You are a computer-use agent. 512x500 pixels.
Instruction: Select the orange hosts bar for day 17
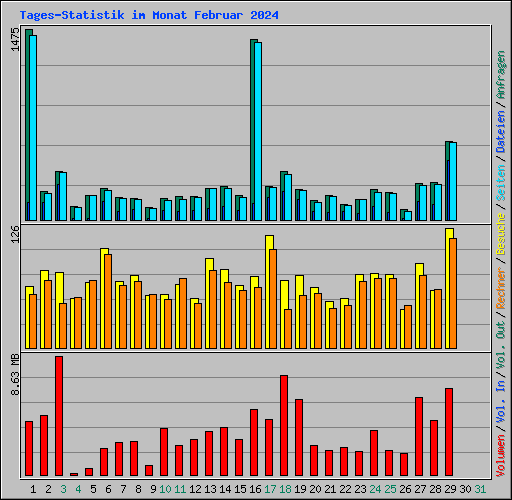(x=273, y=299)
